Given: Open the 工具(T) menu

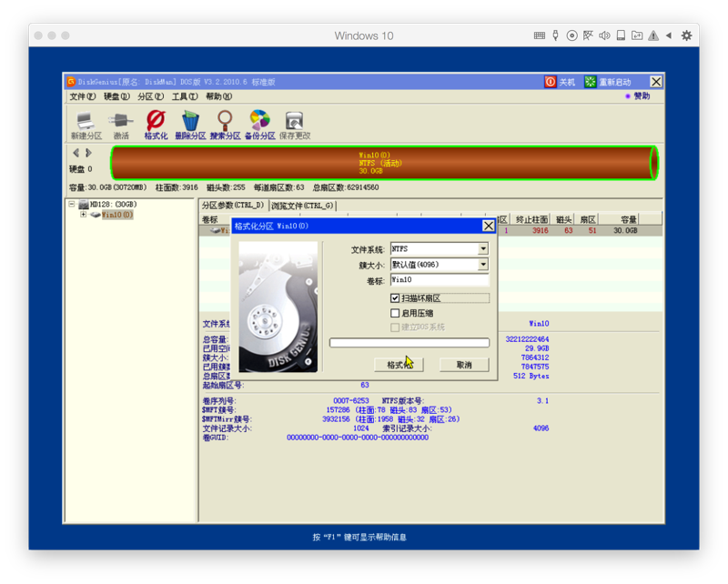Looking at the screenshot, I should click(185, 96).
